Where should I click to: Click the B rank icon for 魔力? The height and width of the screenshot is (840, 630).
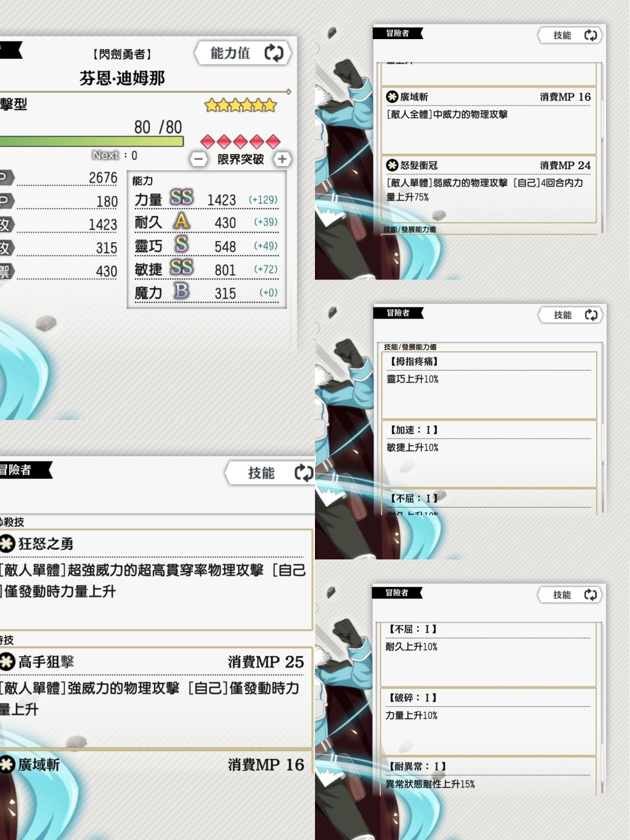[x=181, y=290]
